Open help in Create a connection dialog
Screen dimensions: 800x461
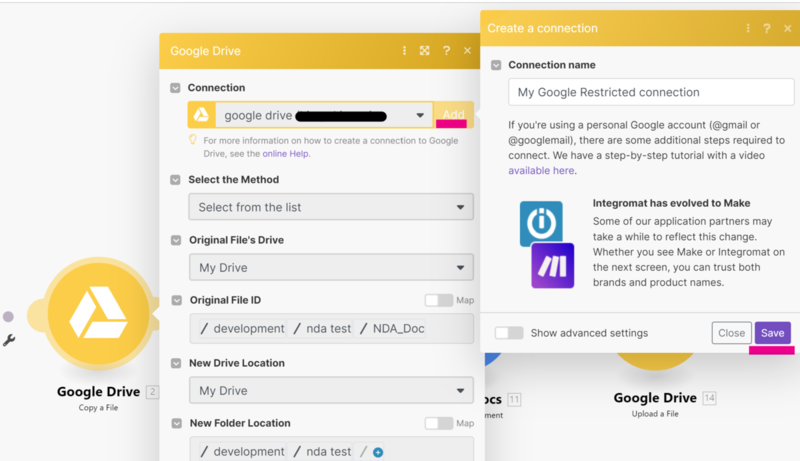[767, 28]
